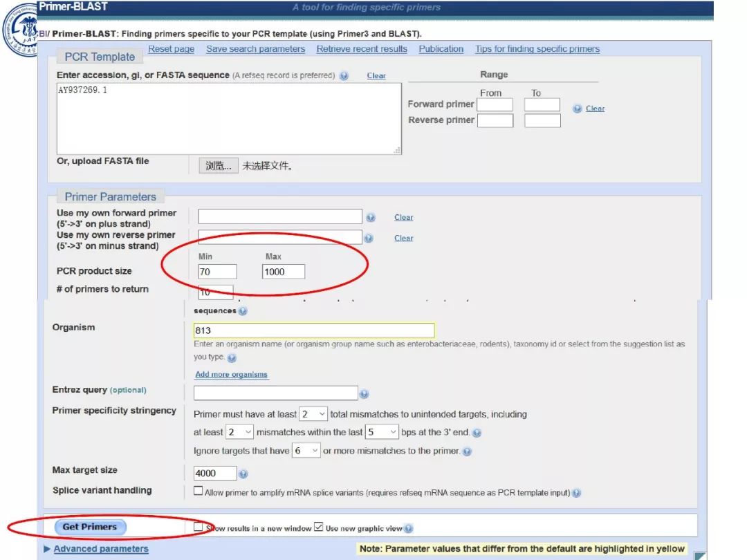Click Reverse primer From field
The image size is (747, 560).
[x=495, y=120]
